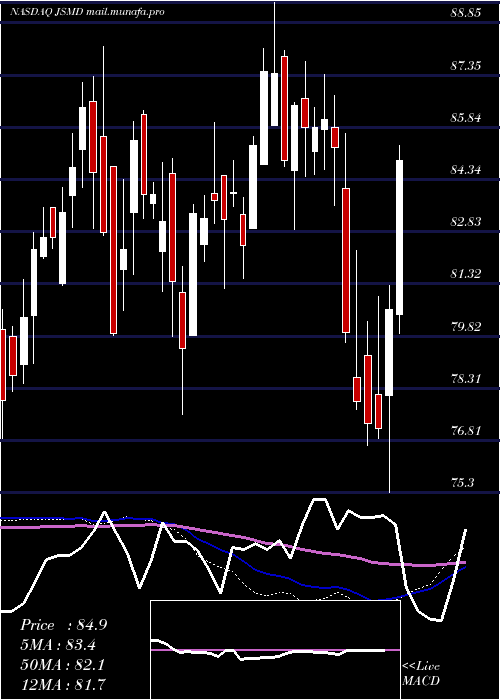
Task: Click the 12MA : 81.7 readout
Action: click(62, 684)
